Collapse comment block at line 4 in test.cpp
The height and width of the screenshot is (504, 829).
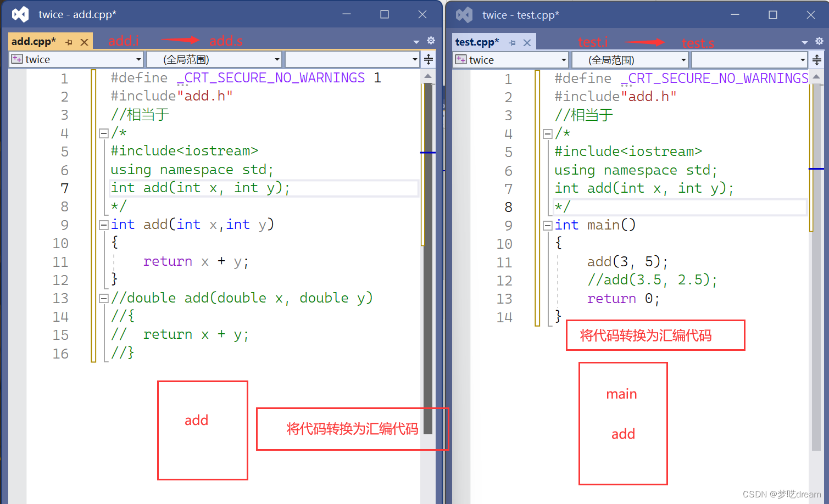547,133
